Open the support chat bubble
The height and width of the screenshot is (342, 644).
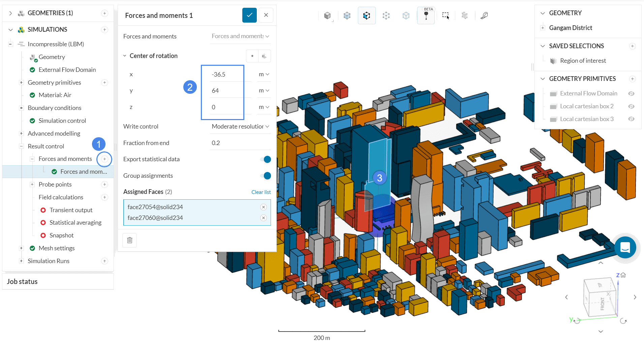click(625, 247)
